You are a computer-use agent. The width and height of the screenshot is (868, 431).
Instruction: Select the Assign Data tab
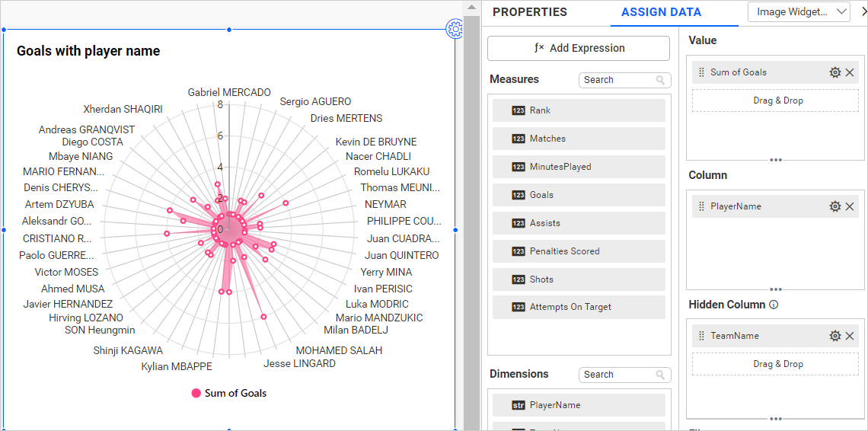point(661,12)
